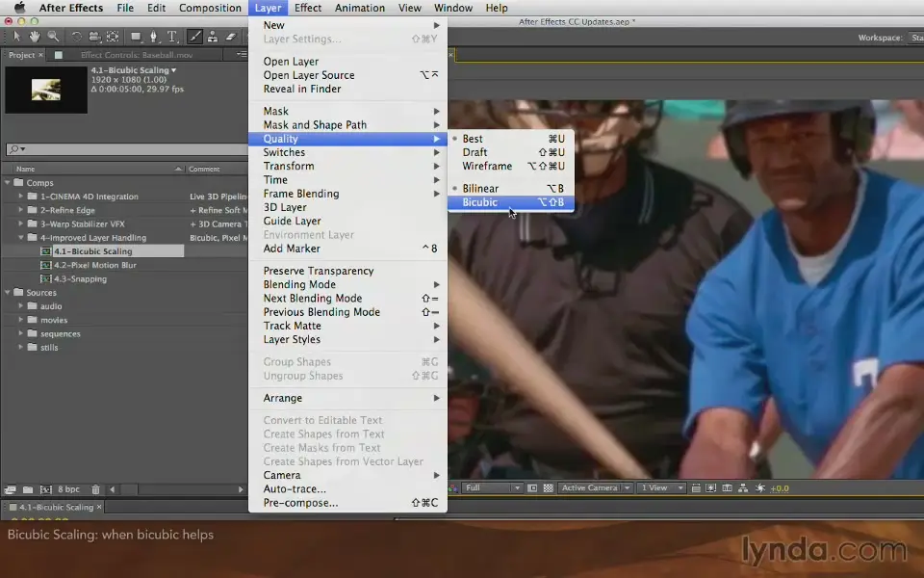Expand the 3-Warp Stabilizer VFX folder
Screen dimensions: 924x578
[21, 223]
